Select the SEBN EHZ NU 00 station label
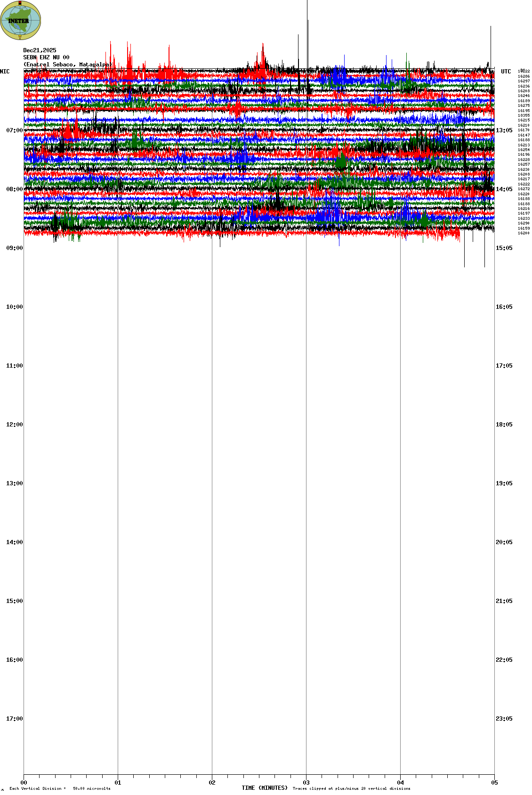532x795 pixels. pyautogui.click(x=46, y=57)
